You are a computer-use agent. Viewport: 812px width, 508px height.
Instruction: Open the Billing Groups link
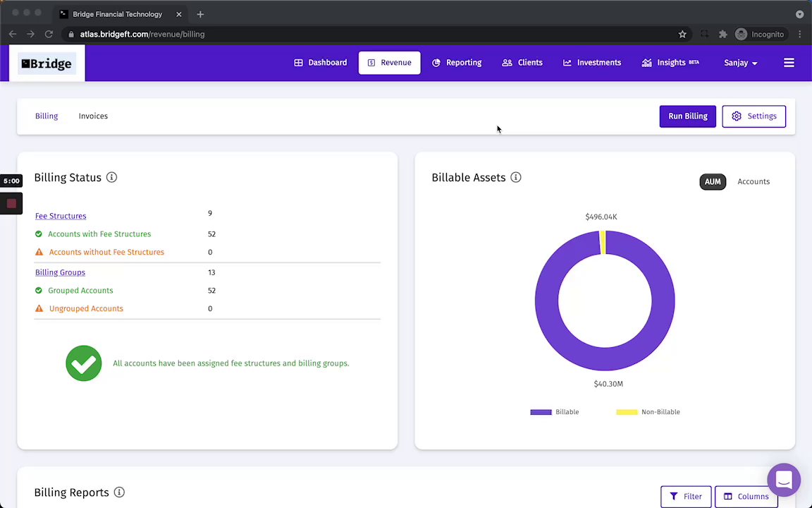60,272
